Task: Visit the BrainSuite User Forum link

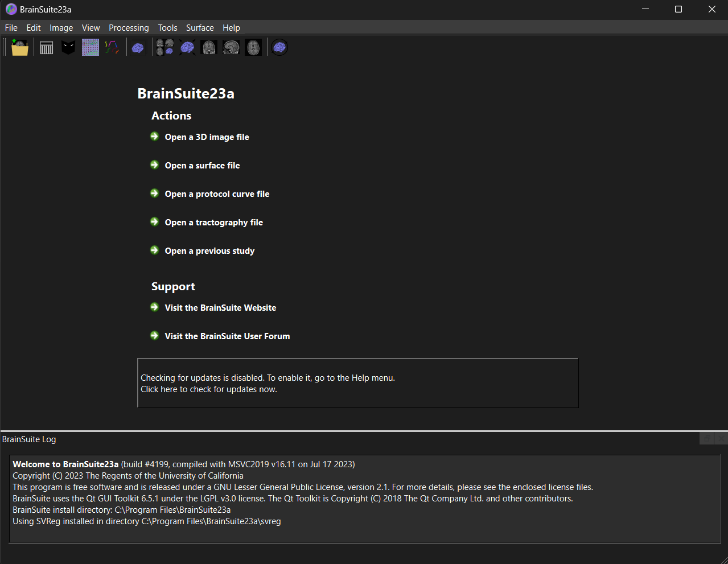Action: click(227, 336)
